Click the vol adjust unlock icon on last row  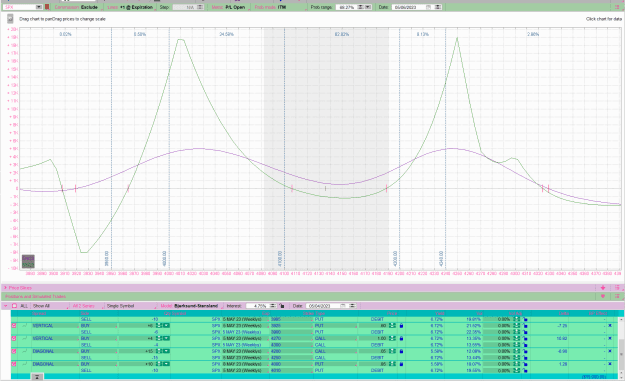point(525,370)
